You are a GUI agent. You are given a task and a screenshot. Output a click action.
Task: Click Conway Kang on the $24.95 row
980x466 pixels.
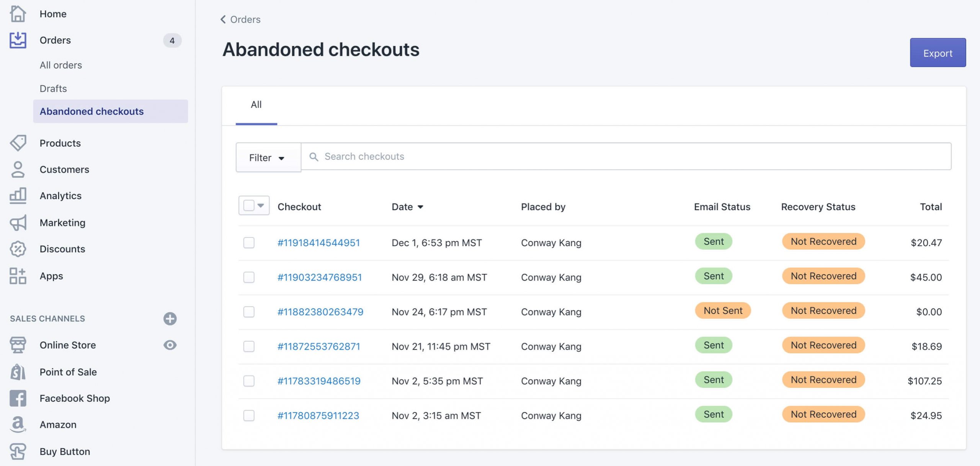(551, 415)
